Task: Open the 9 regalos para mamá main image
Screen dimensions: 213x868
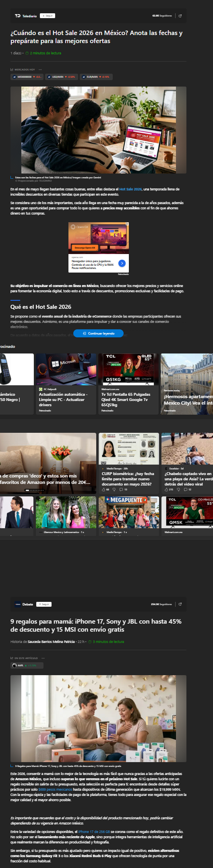Action: [x=98, y=718]
